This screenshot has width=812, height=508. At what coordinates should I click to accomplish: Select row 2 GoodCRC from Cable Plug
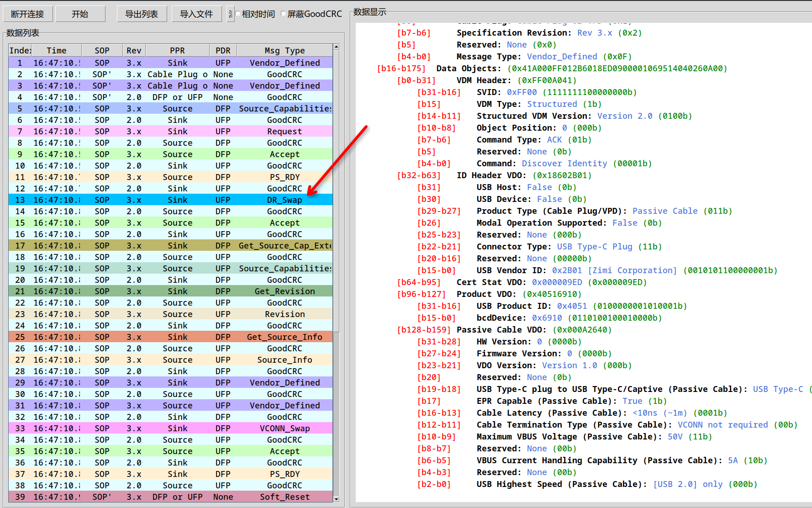coord(170,74)
